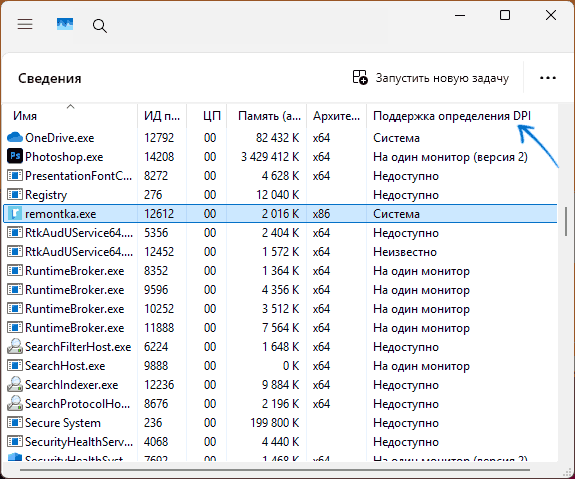Viewport: 575px width, 479px height.
Task: Click memory value 3 429 412 K
Action: pos(270,157)
